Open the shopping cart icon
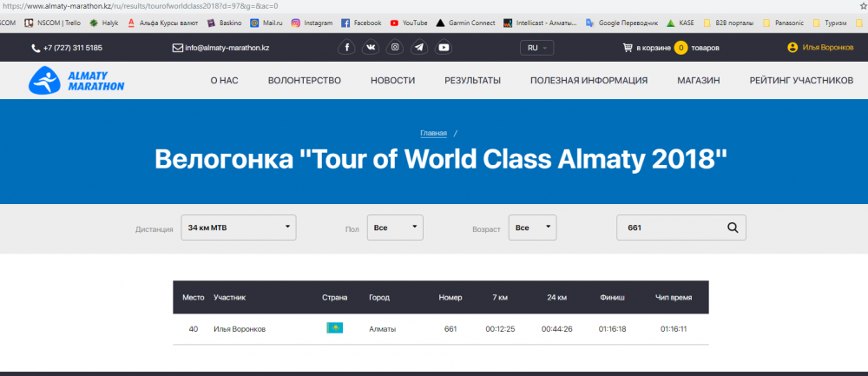This screenshot has width=868, height=376. 628,48
